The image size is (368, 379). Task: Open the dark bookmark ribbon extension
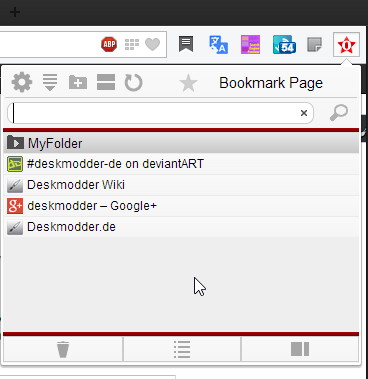pos(186,44)
